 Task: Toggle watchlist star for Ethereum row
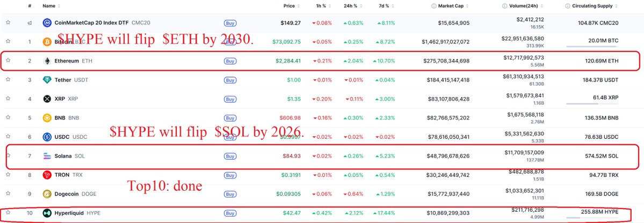pyautogui.click(x=8, y=61)
